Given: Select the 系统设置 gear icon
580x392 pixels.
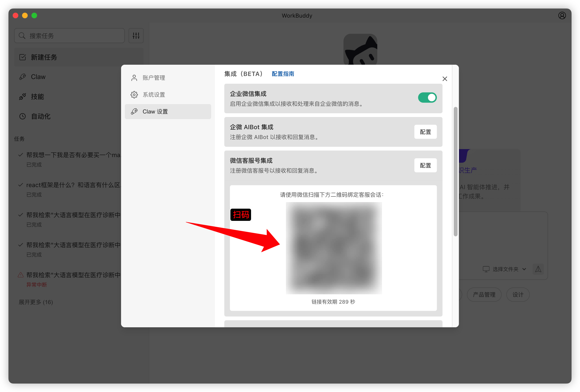Looking at the screenshot, I should (134, 94).
